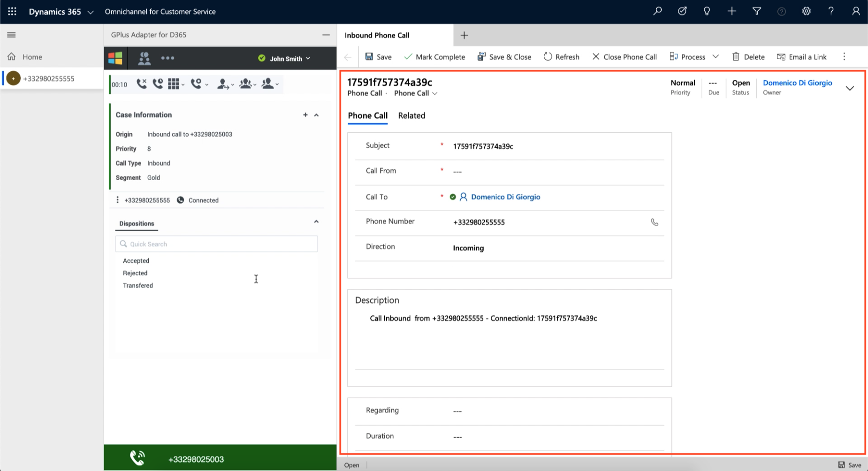Collapse the Case Information section
This screenshot has height=471, width=868.
pos(317,115)
